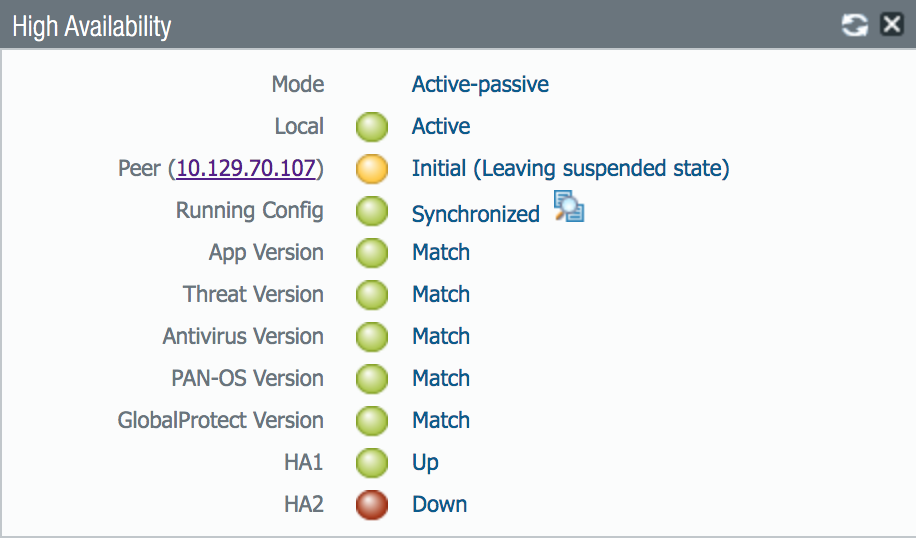The width and height of the screenshot is (916, 538).
Task: Click the HA2 Down status text
Action: click(x=439, y=504)
